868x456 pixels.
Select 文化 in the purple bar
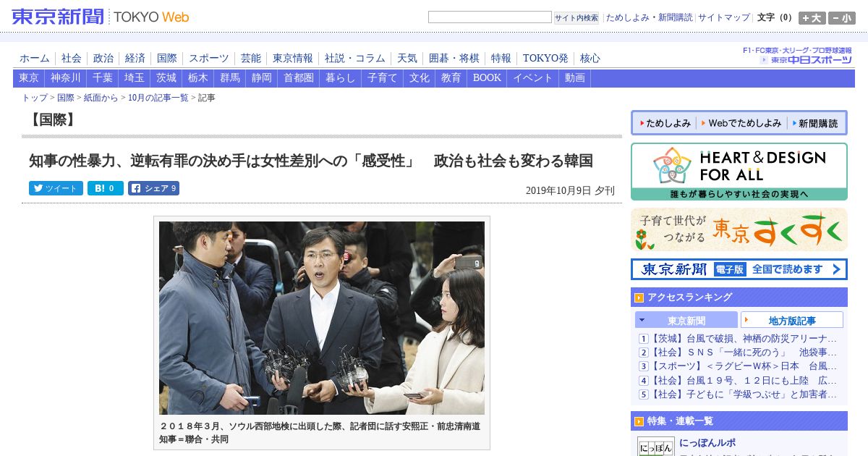click(x=420, y=78)
